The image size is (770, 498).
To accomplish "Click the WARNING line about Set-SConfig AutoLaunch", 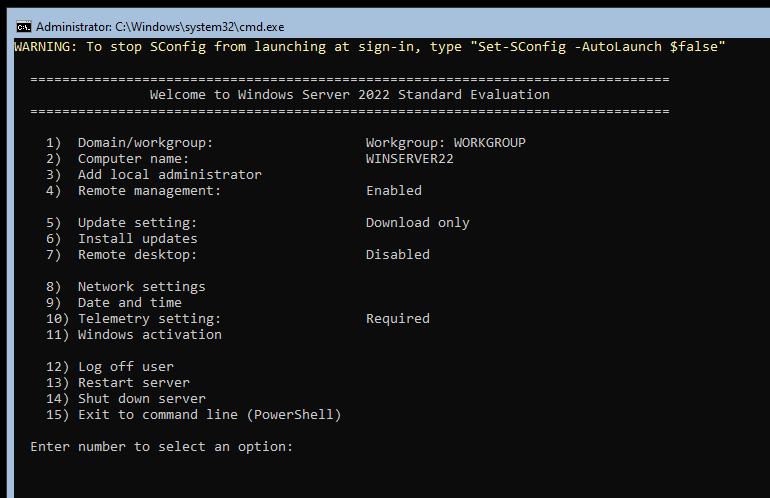I will (x=370, y=47).
